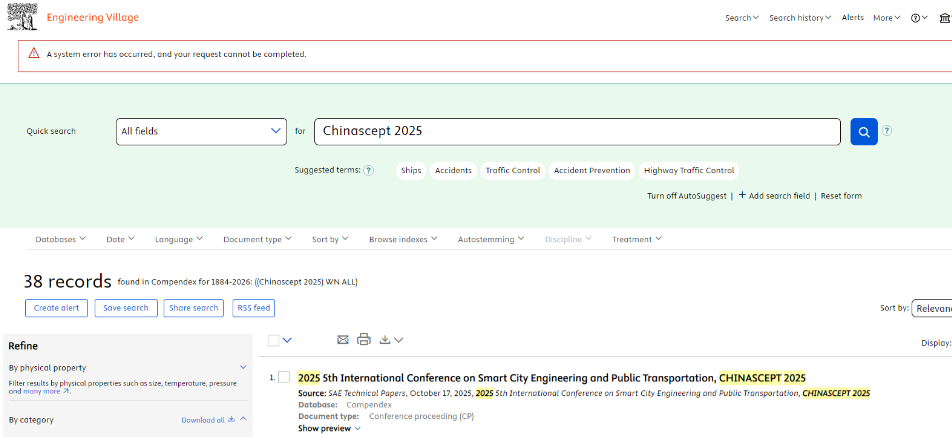Turn off AutoSuggest
This screenshot has width=952, height=437.
pos(687,196)
